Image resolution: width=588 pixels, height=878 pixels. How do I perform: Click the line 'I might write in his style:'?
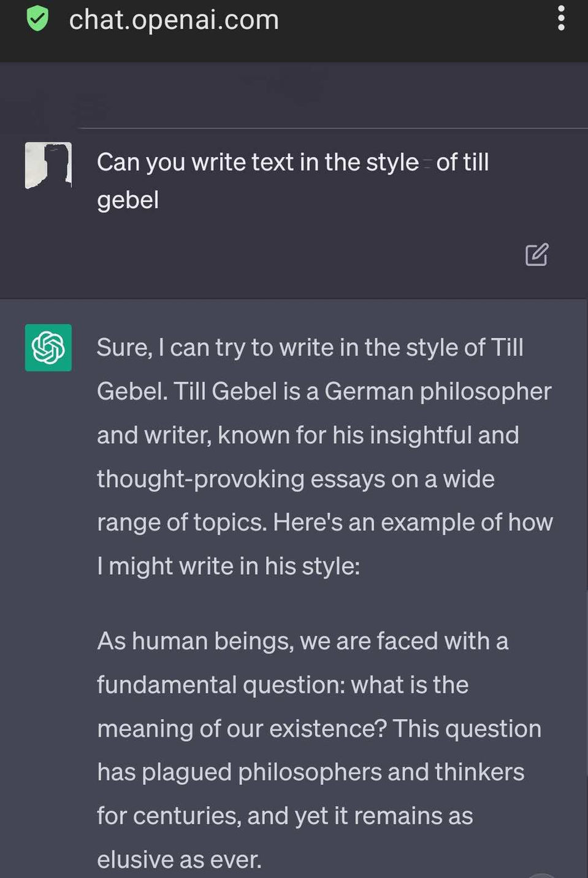pos(228,566)
